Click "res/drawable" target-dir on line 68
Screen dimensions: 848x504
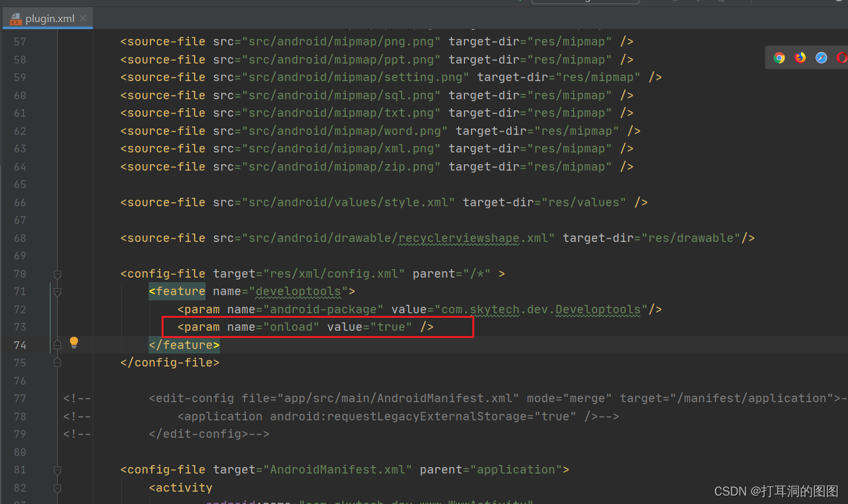pos(691,238)
